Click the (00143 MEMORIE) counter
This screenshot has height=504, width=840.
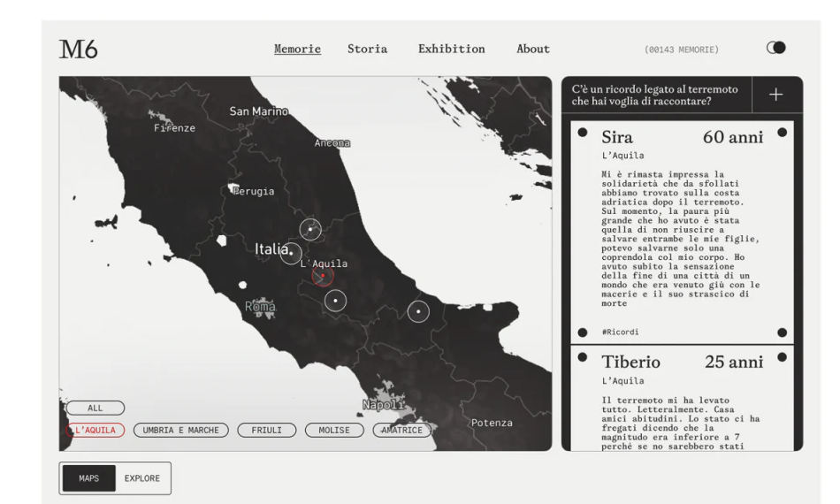pyautogui.click(x=682, y=50)
